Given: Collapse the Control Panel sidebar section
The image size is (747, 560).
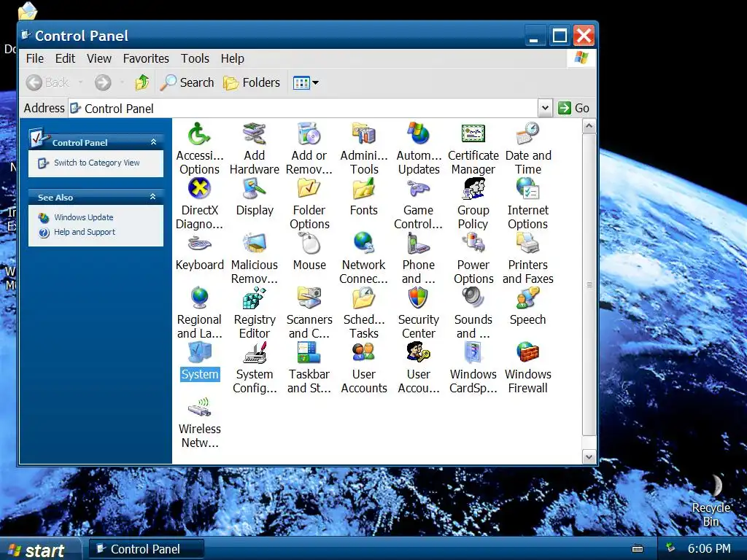Looking at the screenshot, I should point(153,142).
